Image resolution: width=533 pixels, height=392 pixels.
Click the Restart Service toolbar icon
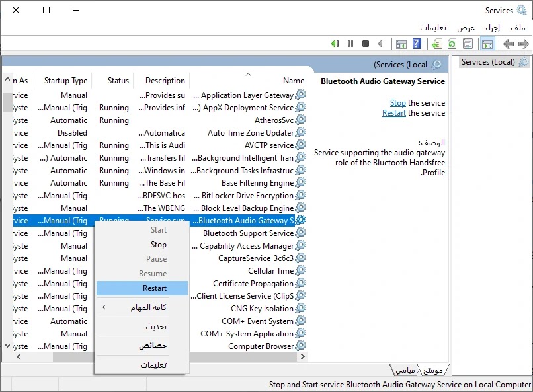pyautogui.click(x=335, y=44)
